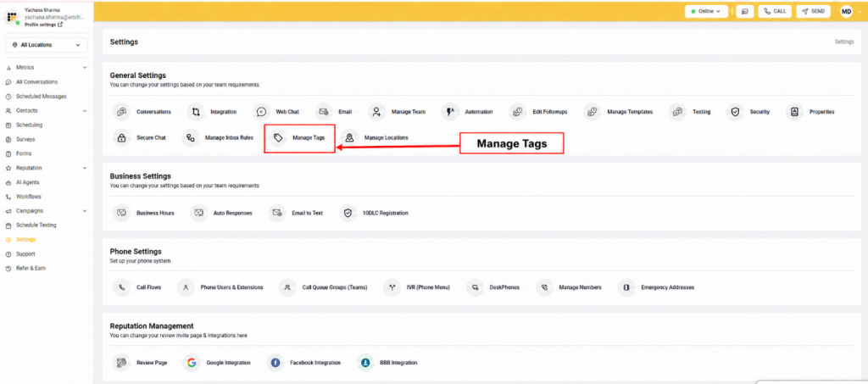Image resolution: width=868 pixels, height=384 pixels.
Task: Click the Web Chat icon
Action: pos(261,112)
